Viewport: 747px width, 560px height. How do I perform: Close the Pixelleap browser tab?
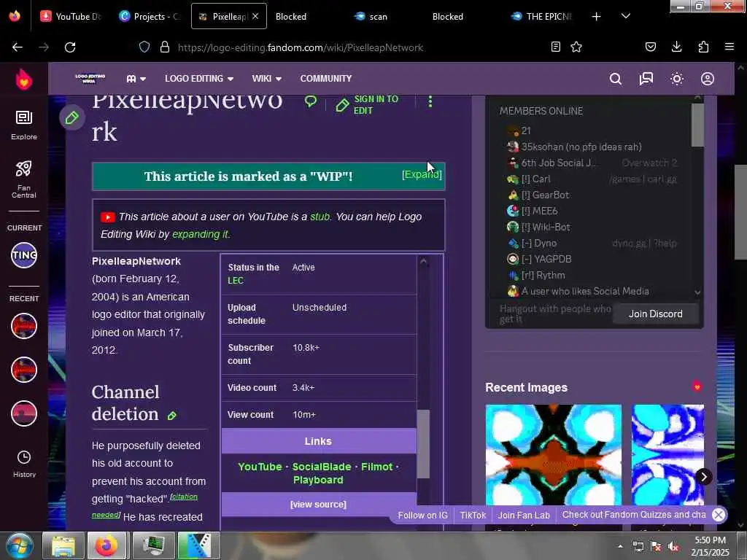pos(255,16)
